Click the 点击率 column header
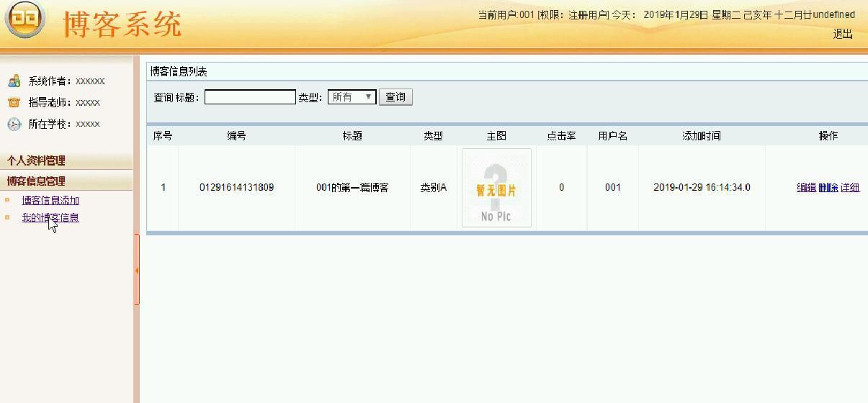Viewport: 868px width, 403px height. coord(561,135)
